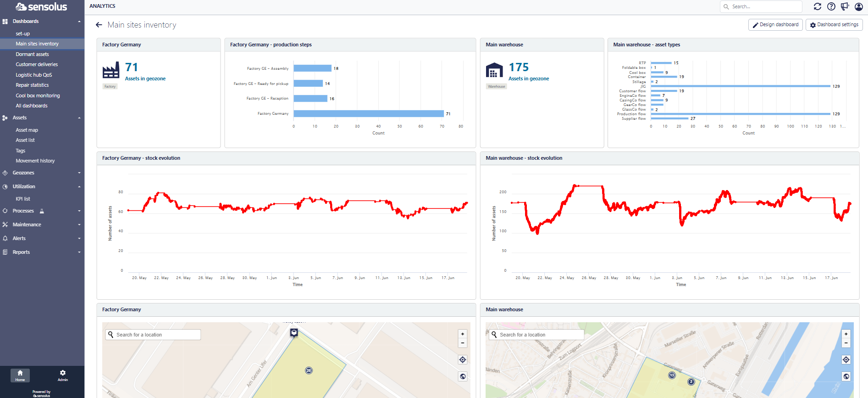Click the refresh icon in top bar
This screenshot has width=868, height=398.
(x=818, y=6)
